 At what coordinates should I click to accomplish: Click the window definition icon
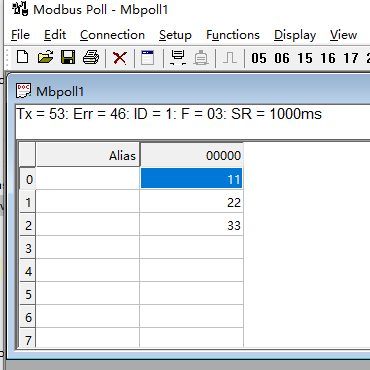(x=148, y=58)
